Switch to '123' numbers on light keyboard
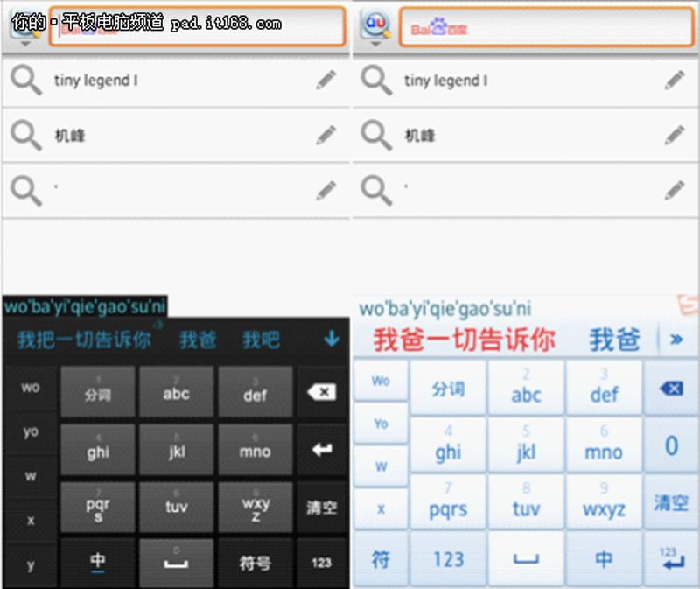700x589 pixels. point(448,559)
